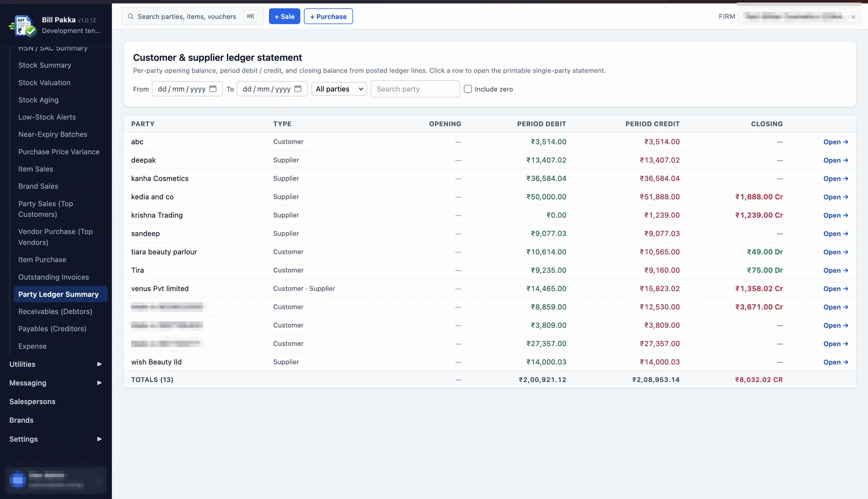Screen dimensions: 868x499
Task: Click the user avatar in sidebar footer
Action: (17, 480)
